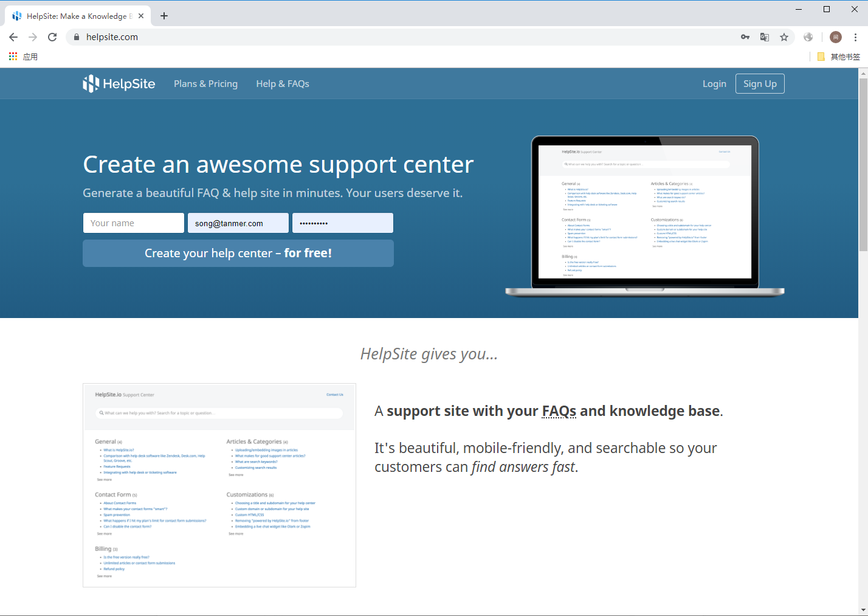This screenshot has width=868, height=616.
Task: Open the apps grid in bookmarks bar
Action: pyautogui.click(x=13, y=57)
